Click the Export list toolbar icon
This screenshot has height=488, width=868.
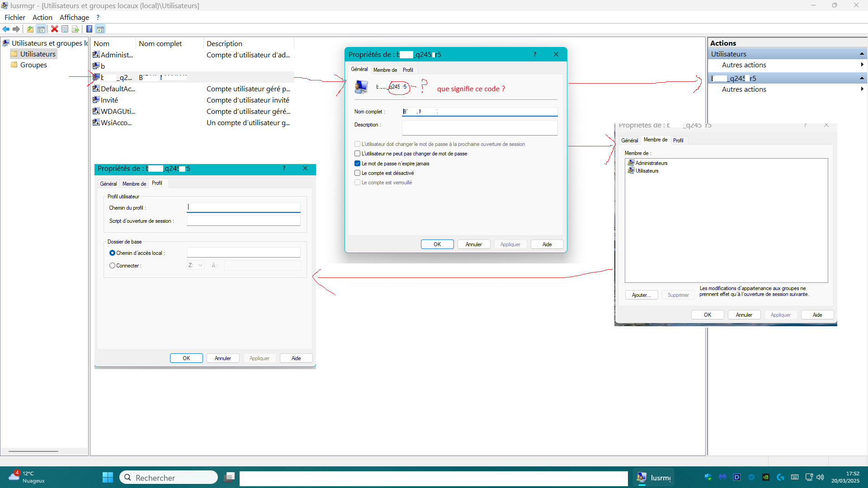tap(75, 29)
